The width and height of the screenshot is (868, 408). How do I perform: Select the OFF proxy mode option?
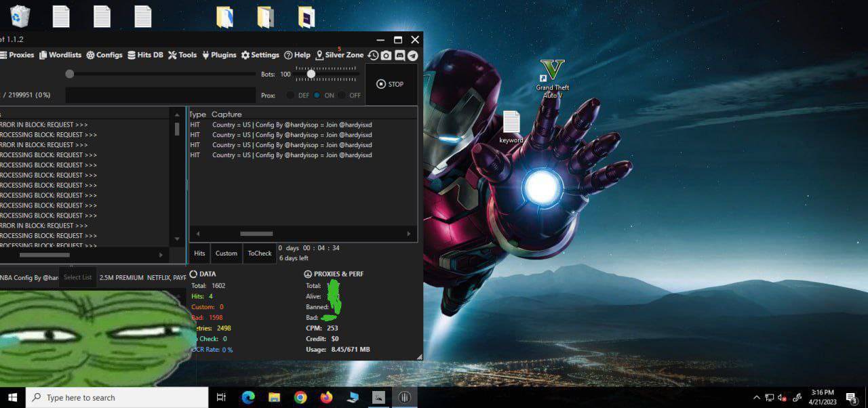[342, 96]
